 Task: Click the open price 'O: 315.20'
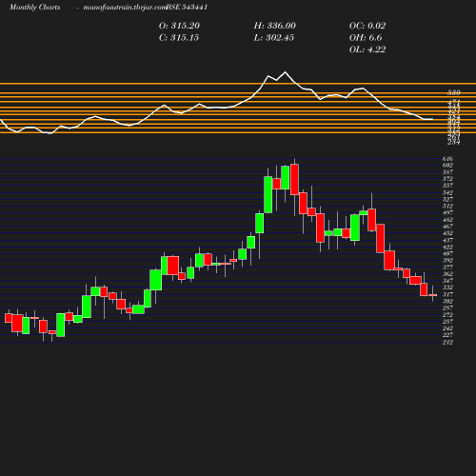[x=179, y=26]
